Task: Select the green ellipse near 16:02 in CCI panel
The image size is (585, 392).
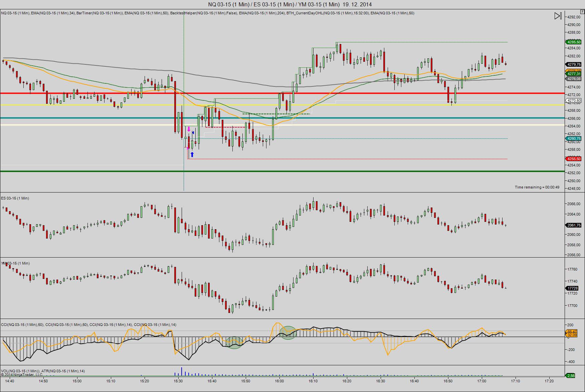Action: click(288, 333)
